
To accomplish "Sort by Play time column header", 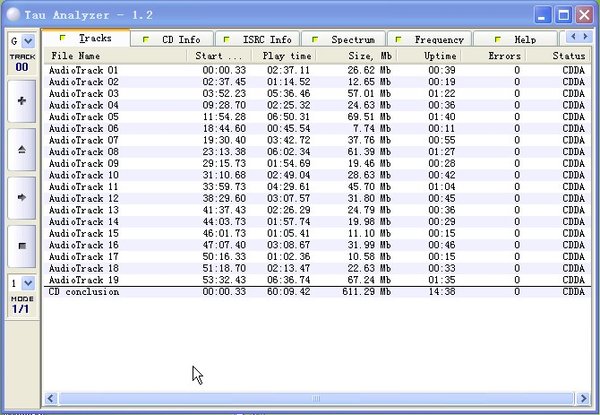I will coord(284,56).
